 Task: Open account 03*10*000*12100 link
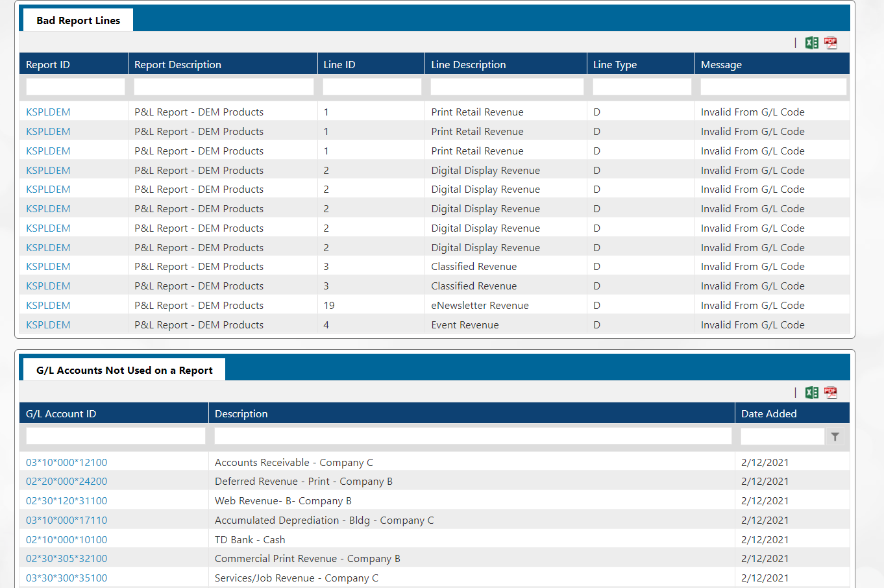67,463
